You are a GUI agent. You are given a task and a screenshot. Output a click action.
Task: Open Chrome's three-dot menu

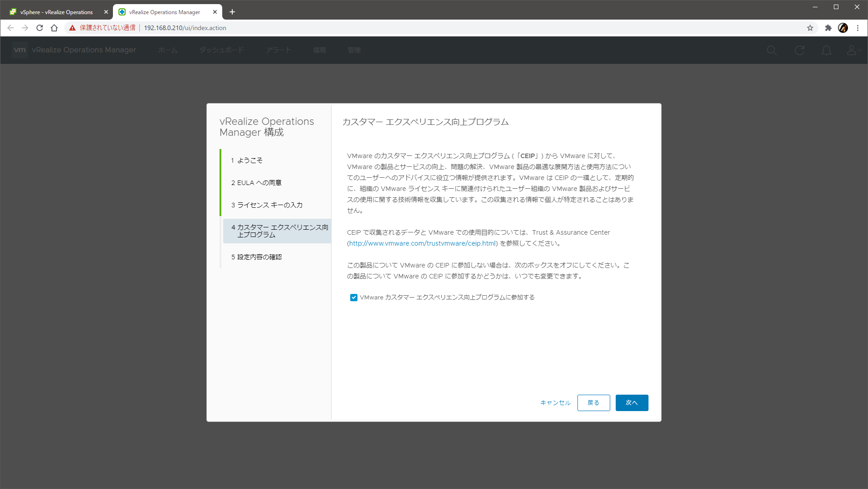coord(858,28)
